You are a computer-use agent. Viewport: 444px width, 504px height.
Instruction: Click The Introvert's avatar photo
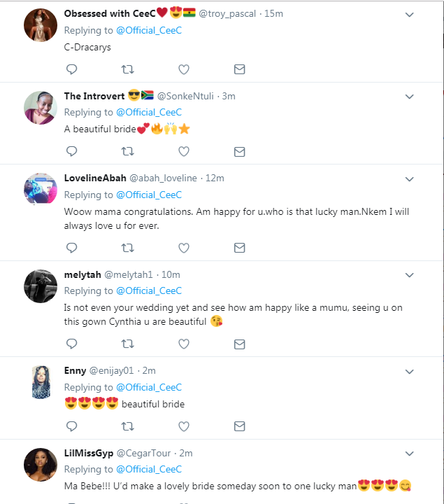(41, 108)
